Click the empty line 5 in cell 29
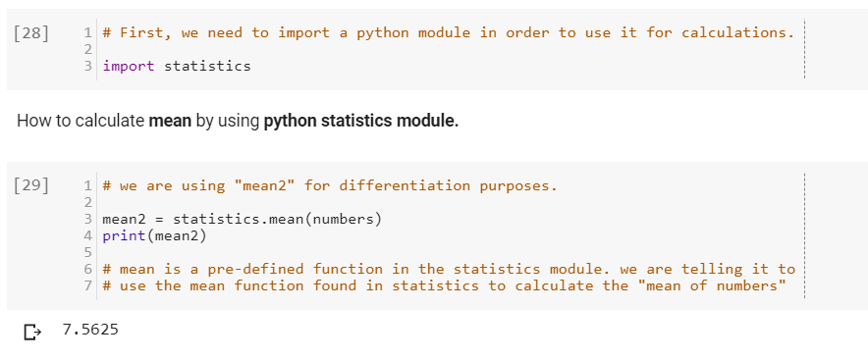The height and width of the screenshot is (360, 868). (x=451, y=253)
